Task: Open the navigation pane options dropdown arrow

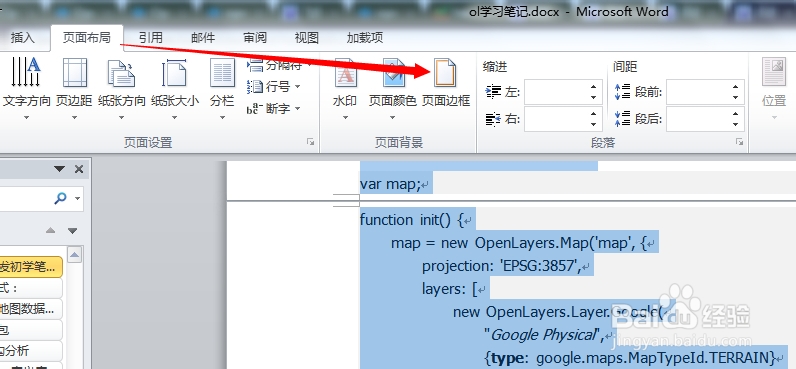Action: click(x=60, y=169)
